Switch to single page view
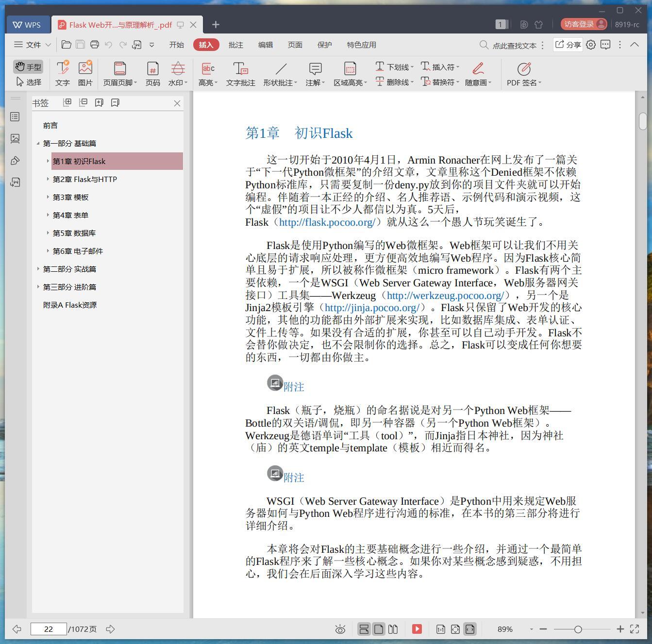Screen dimensions: 652x644 coord(379,629)
